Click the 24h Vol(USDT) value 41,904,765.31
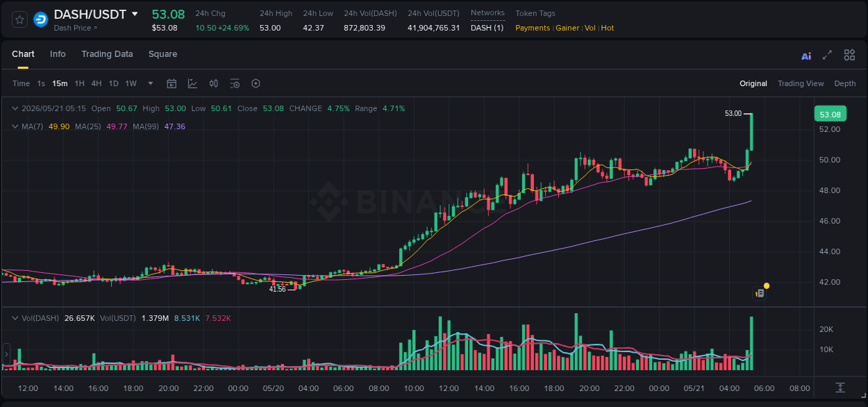868x407 pixels. [434, 28]
